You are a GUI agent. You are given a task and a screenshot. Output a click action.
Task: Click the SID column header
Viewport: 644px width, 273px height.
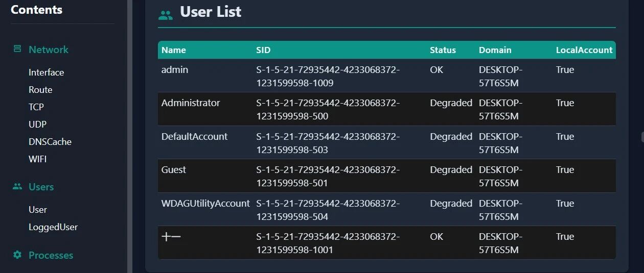pyautogui.click(x=263, y=50)
